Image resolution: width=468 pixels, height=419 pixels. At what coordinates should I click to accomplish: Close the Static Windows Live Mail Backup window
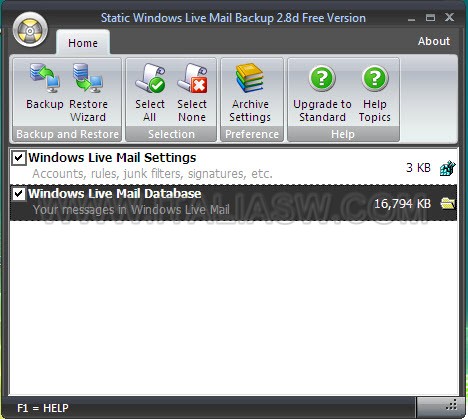(x=449, y=17)
